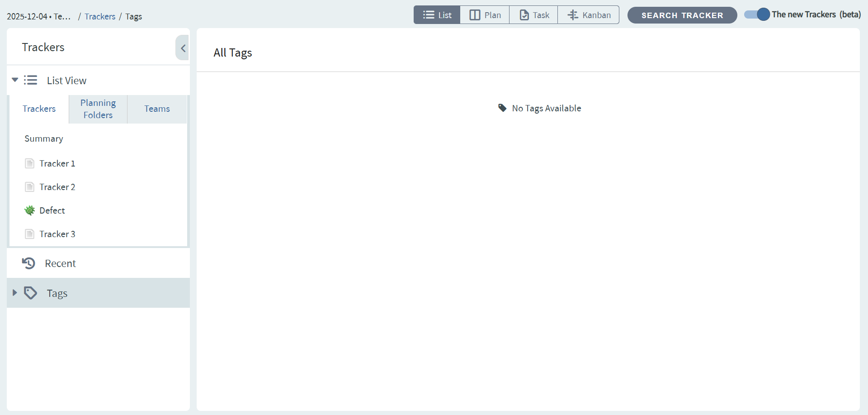Expand the Tags section arrow
Image resolution: width=868 pixels, height=415 pixels.
tap(14, 293)
